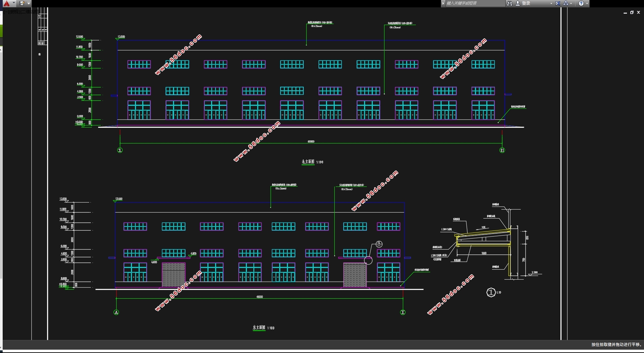Expand the Autodesk 360 dropdown arrow

coord(571,3)
